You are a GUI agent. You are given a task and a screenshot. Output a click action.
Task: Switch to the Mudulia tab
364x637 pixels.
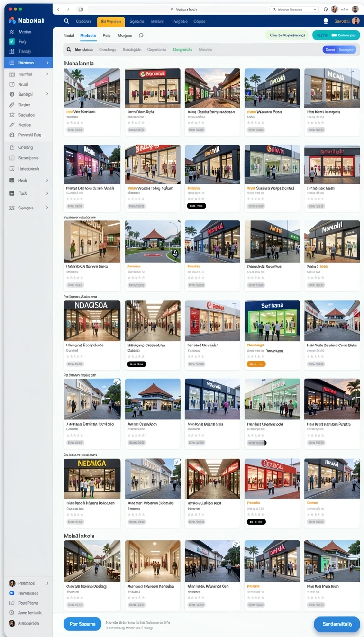point(88,36)
